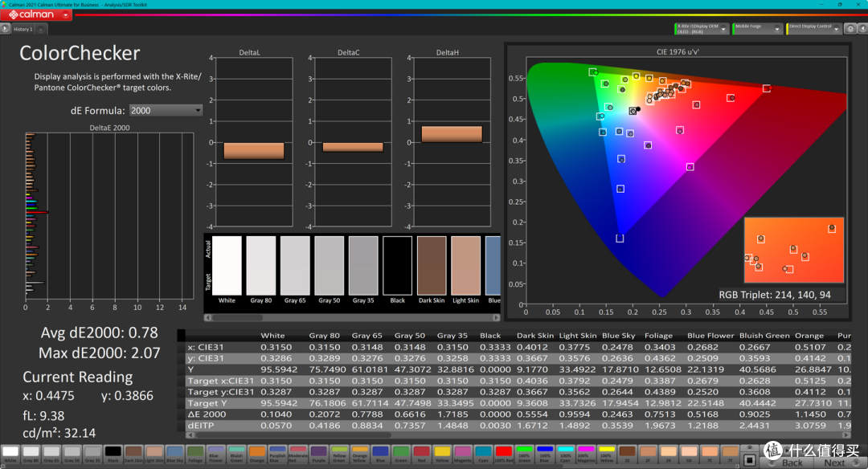The height and width of the screenshot is (469, 868).
Task: Select the Blue Sky patch in bottom strip
Action: [x=174, y=454]
